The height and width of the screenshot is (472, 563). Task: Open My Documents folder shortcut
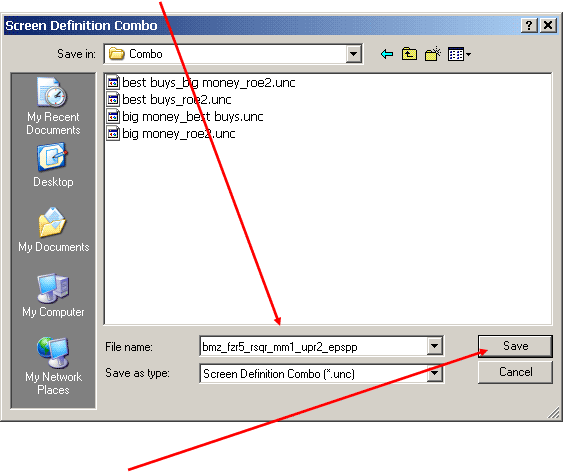(53, 230)
